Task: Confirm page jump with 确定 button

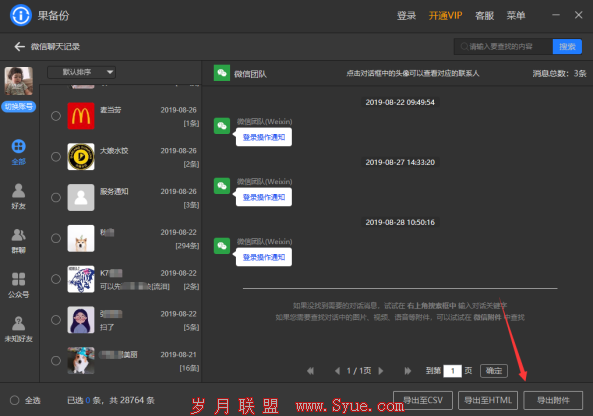Action: pyautogui.click(x=494, y=371)
